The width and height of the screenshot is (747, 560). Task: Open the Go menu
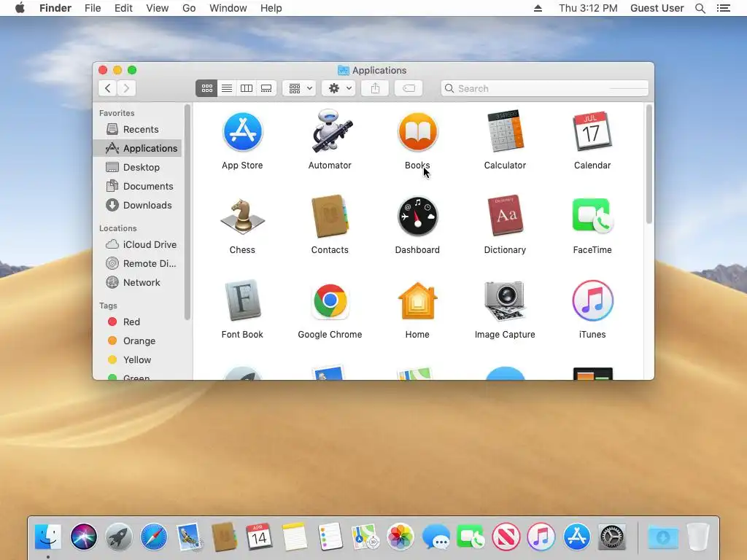coord(189,8)
